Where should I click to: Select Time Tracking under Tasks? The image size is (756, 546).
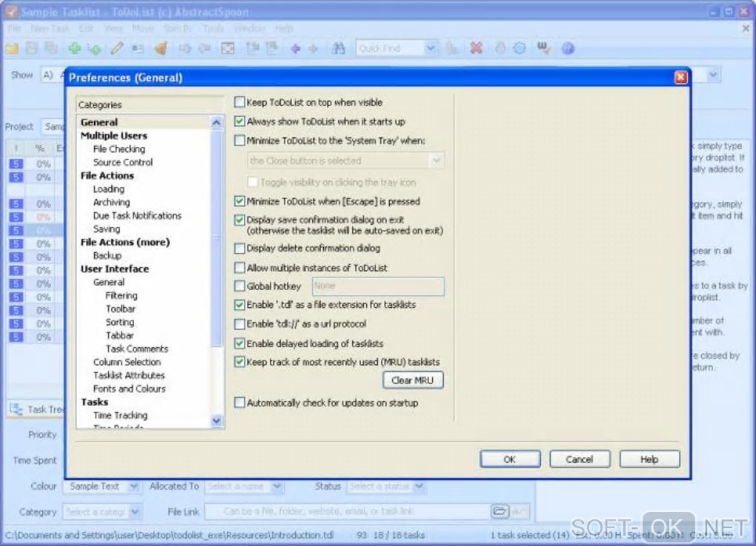coord(121,415)
